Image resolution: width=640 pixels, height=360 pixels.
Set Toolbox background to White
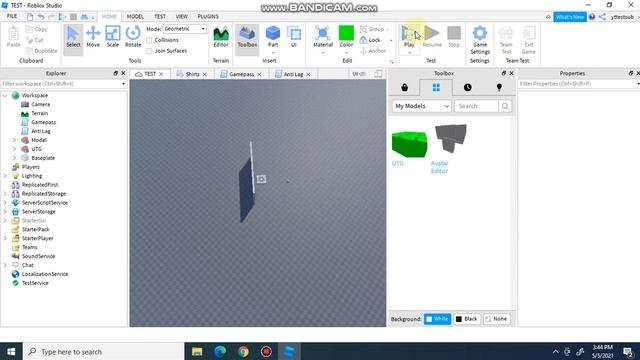coord(437,319)
